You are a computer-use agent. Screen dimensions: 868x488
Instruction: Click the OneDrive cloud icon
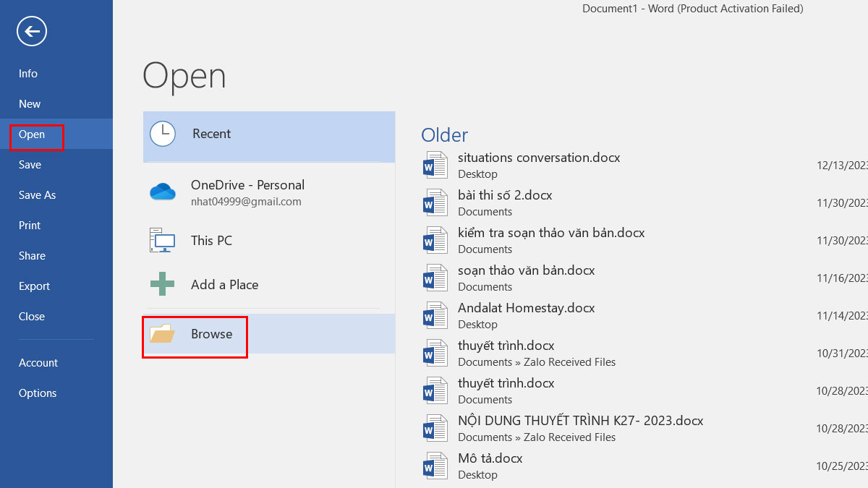(163, 192)
